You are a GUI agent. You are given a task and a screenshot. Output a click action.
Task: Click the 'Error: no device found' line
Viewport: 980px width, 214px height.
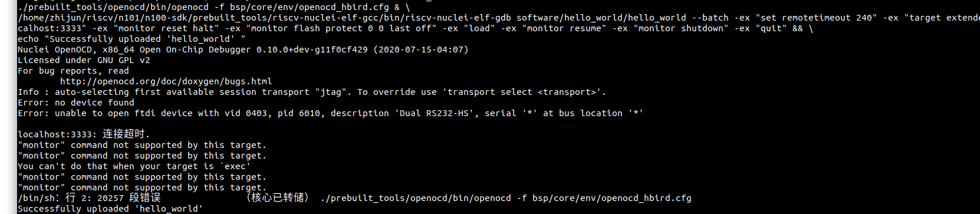click(x=76, y=103)
